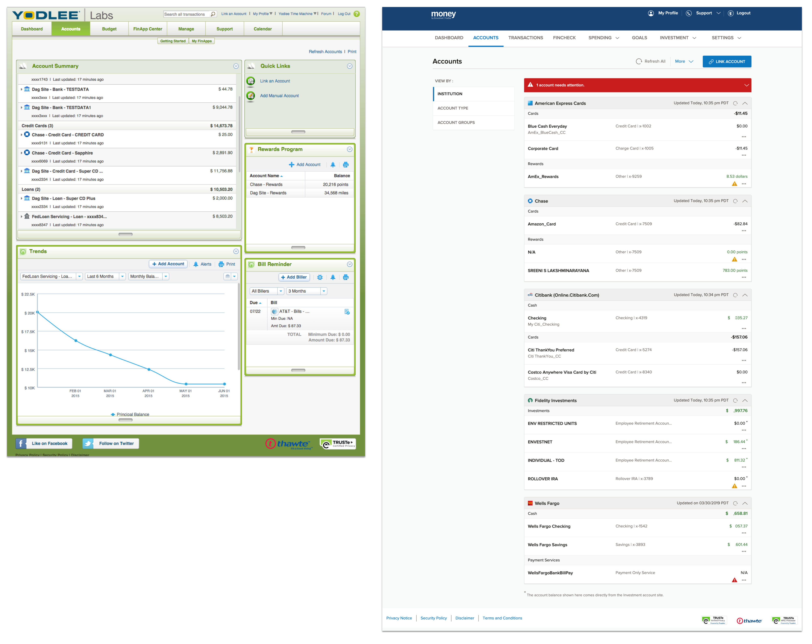Switch to the Budget tab

coord(109,29)
